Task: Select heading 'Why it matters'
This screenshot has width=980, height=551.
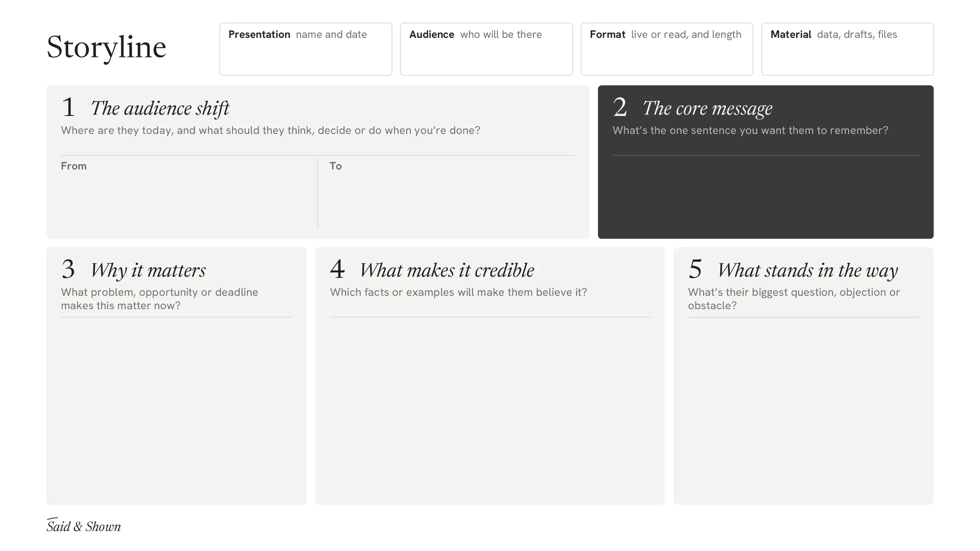Action: coord(148,271)
